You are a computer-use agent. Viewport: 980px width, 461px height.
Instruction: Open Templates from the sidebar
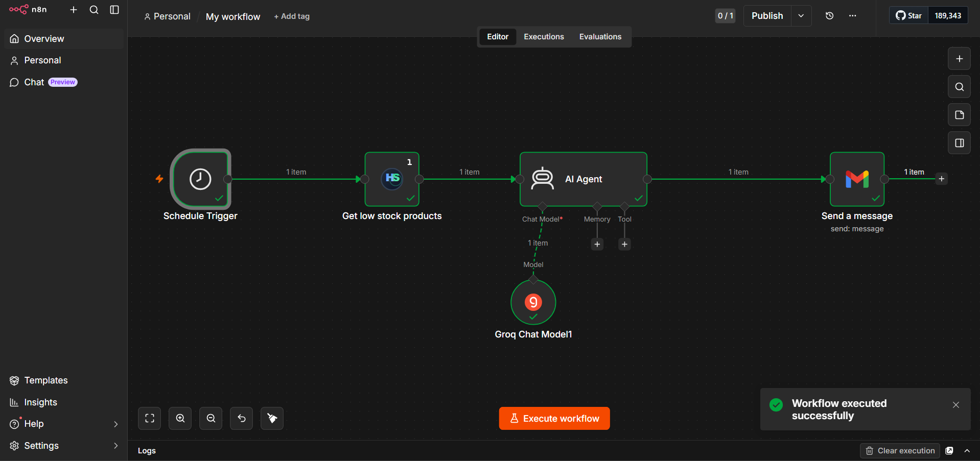64,380
